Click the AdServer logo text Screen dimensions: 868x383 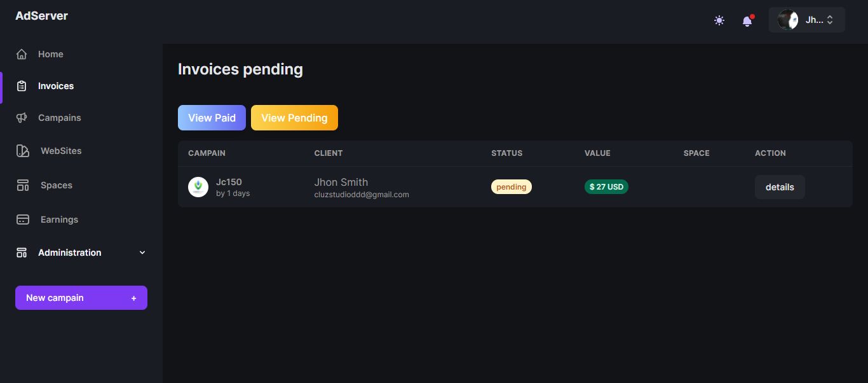(x=41, y=16)
